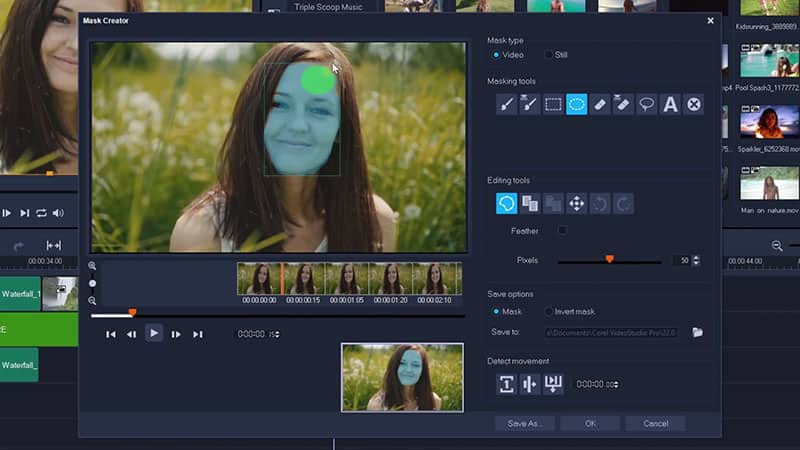800x450 pixels.
Task: Select the Move editing tool
Action: (x=576, y=204)
